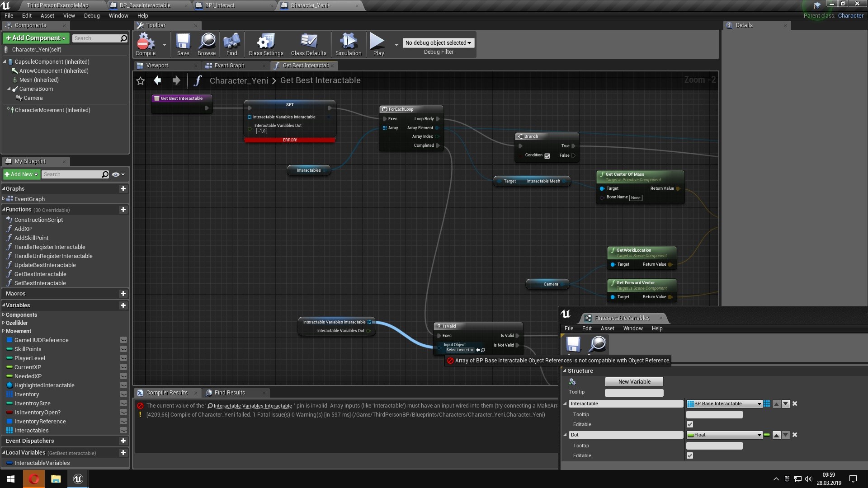Toggle GameHUDReference variable visibility

(123, 340)
